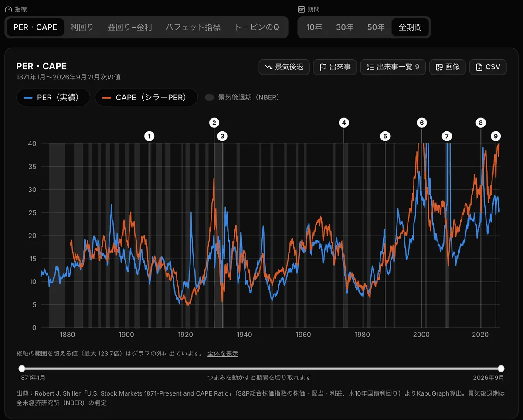
Task: Click the declining-trend icon in 景気後退 button
Action: pos(268,67)
